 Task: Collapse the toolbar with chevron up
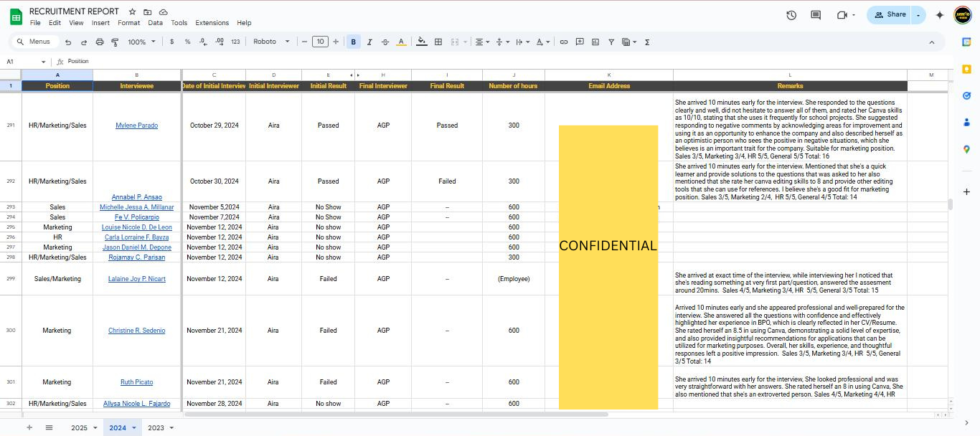tap(932, 42)
